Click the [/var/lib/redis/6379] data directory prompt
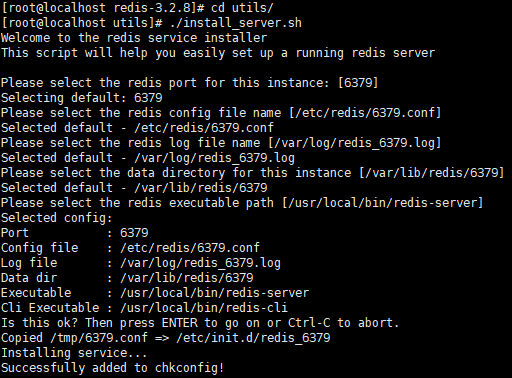The image size is (512, 378). point(432,173)
